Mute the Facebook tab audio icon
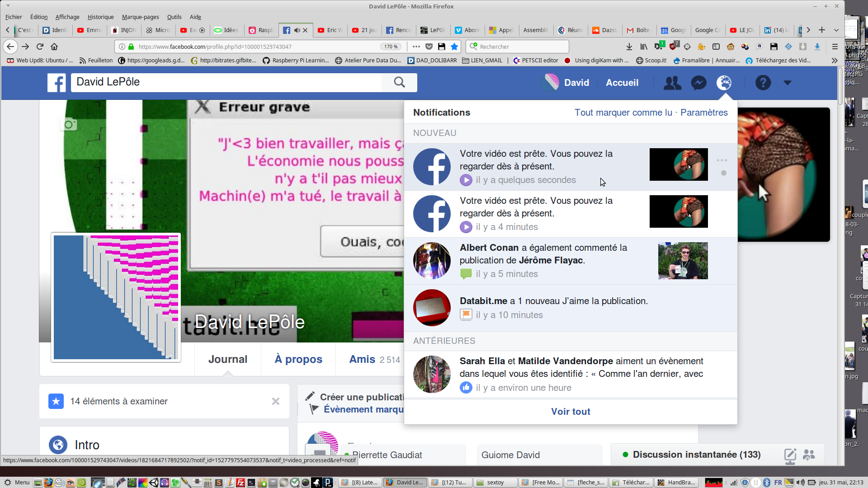868x488 pixels. pyautogui.click(x=297, y=30)
